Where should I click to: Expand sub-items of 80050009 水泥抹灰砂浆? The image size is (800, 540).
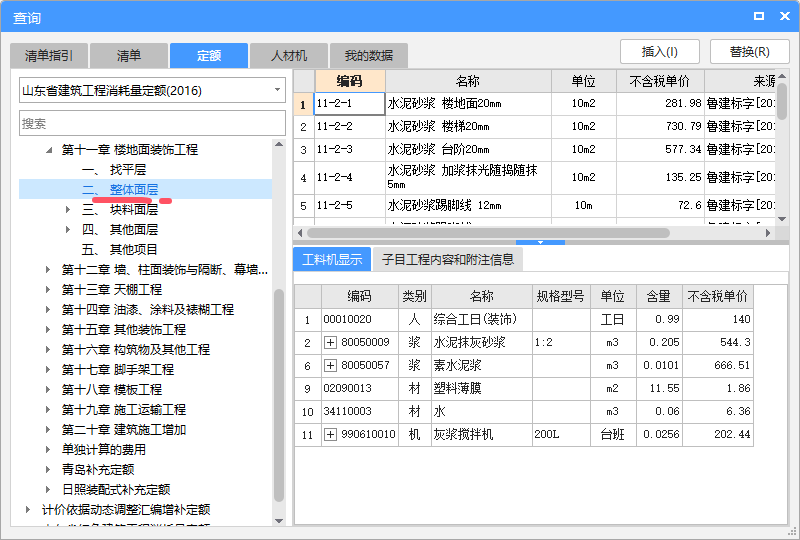331,342
